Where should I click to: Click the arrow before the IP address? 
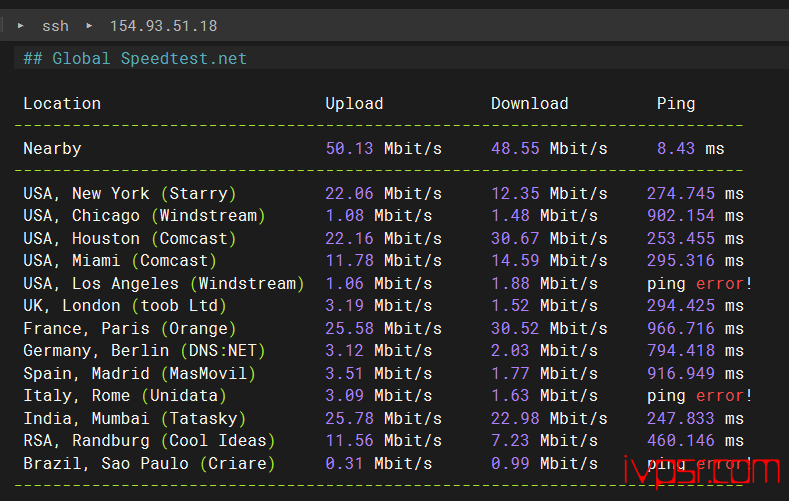click(x=89, y=25)
